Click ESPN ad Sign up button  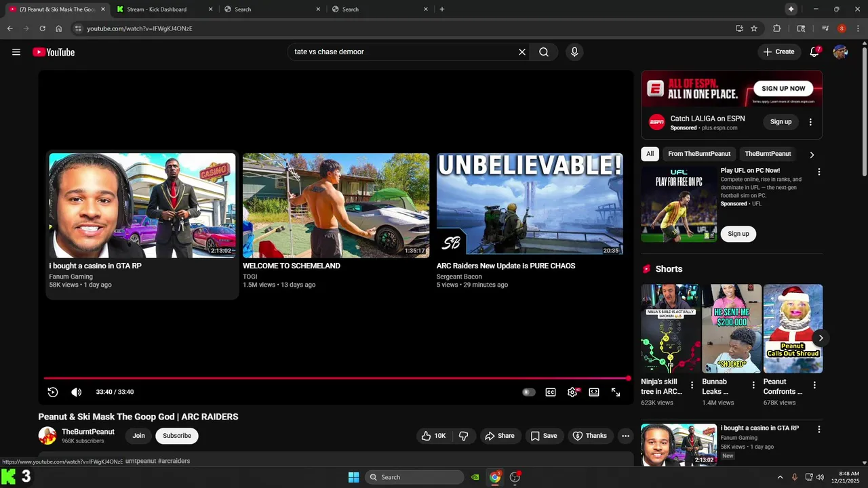tap(781, 122)
